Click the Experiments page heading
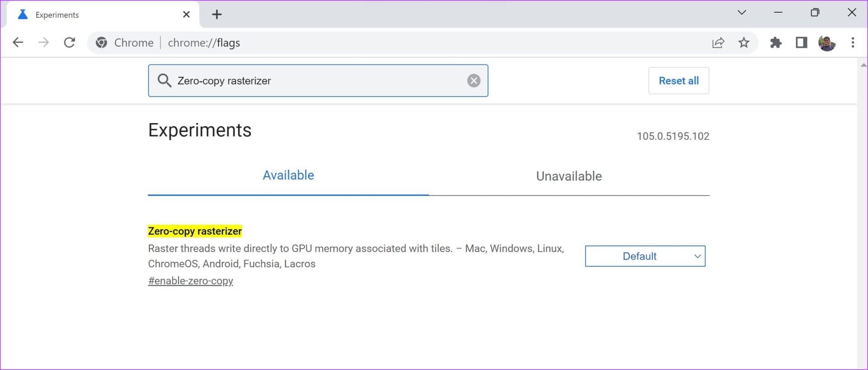 [x=200, y=130]
